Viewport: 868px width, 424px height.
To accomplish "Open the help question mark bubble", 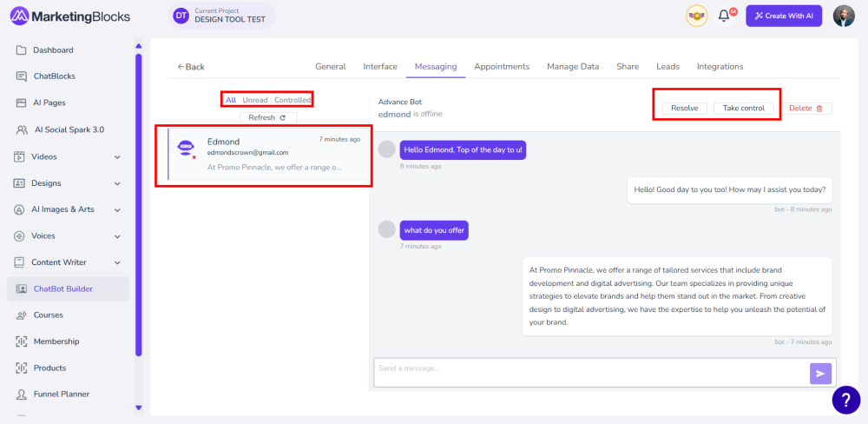I will tap(846, 400).
